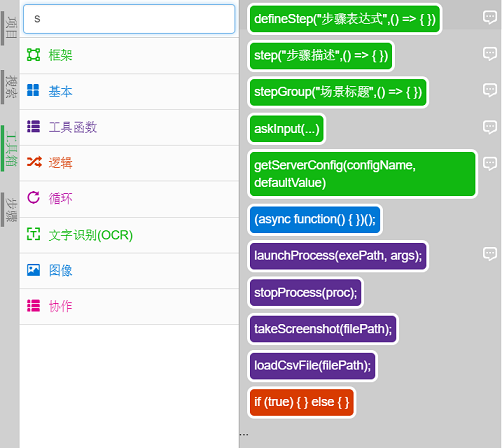Viewport: 502px width, 448px height.
Task: Click the 文字识别(OCR) icon
Action: (x=33, y=234)
